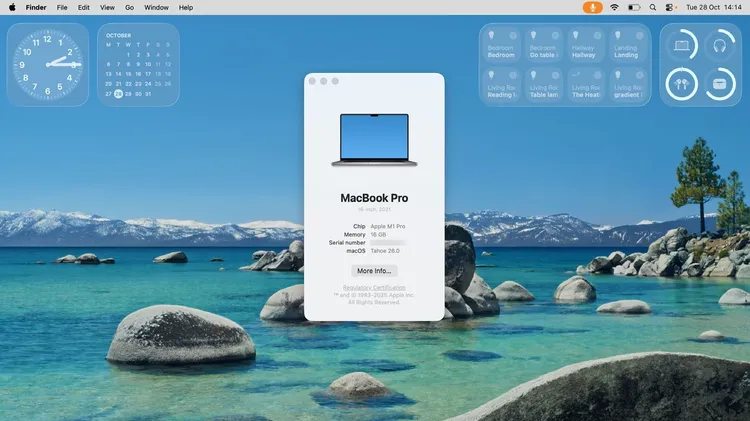Toggle The Heater tile in Home widget
The image size is (750, 421).
[x=585, y=85]
